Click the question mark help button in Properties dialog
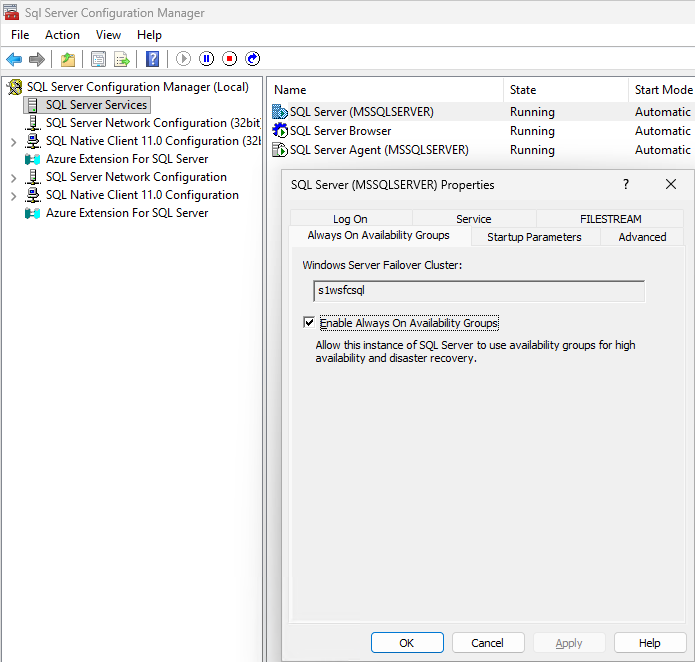Image resolution: width=695 pixels, height=662 pixels. pos(626,184)
